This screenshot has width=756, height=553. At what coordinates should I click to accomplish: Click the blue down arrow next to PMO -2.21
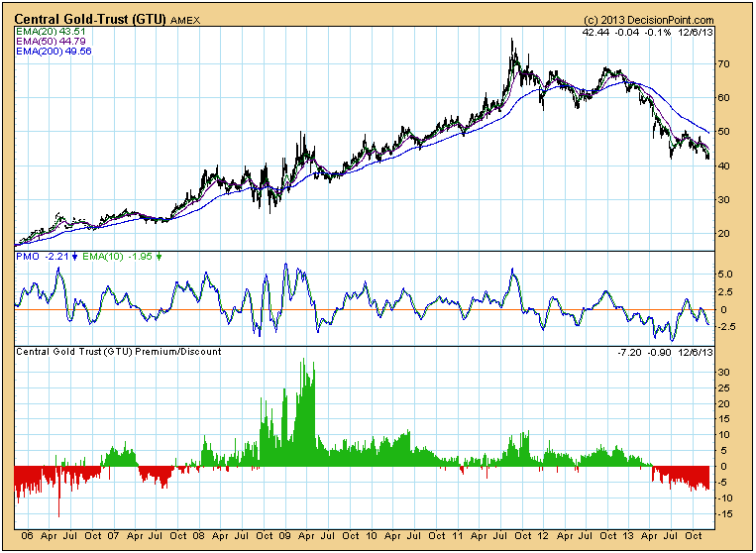pyautogui.click(x=74, y=258)
